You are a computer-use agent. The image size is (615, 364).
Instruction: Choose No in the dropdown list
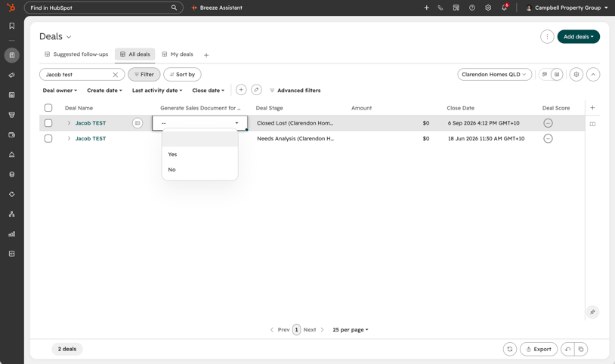pyautogui.click(x=200, y=169)
